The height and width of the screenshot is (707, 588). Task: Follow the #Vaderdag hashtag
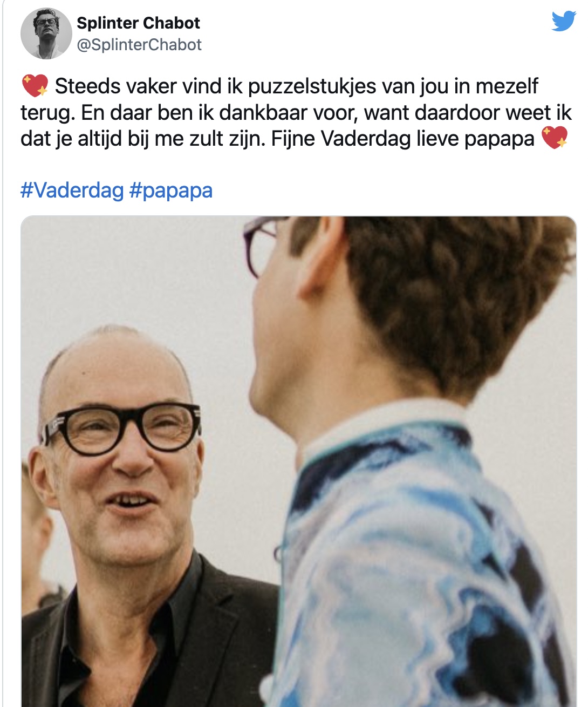(72, 190)
